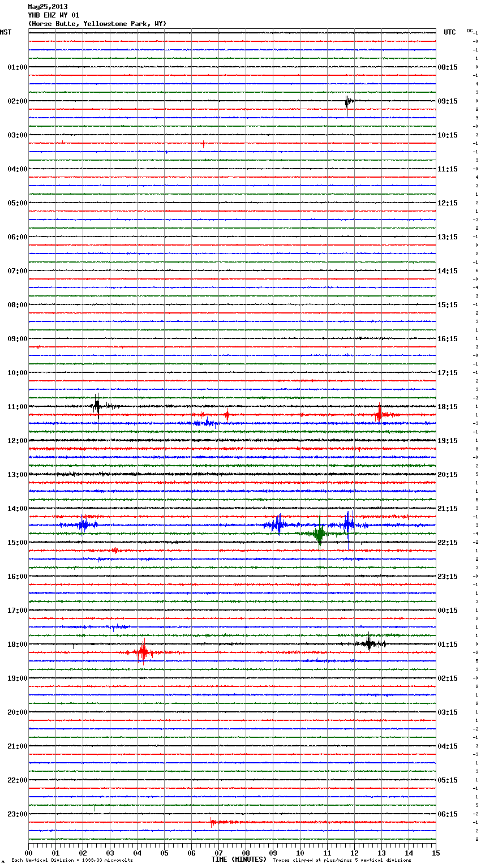Click the 18:15 UTC label
The image size is (481, 868).
tap(448, 407)
